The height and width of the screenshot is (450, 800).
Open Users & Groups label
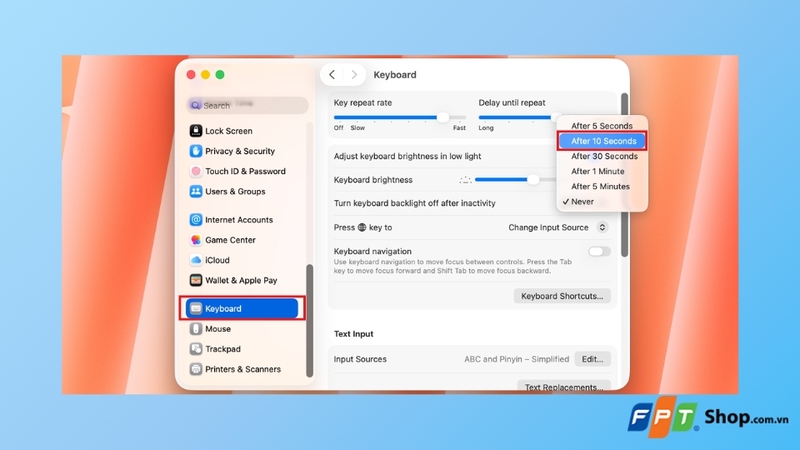[235, 192]
